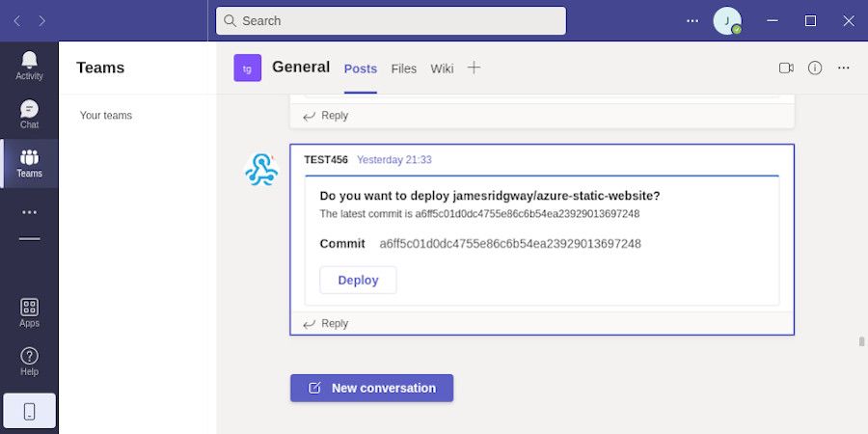Open the Activity feed icon
868x434 pixels.
29,66
